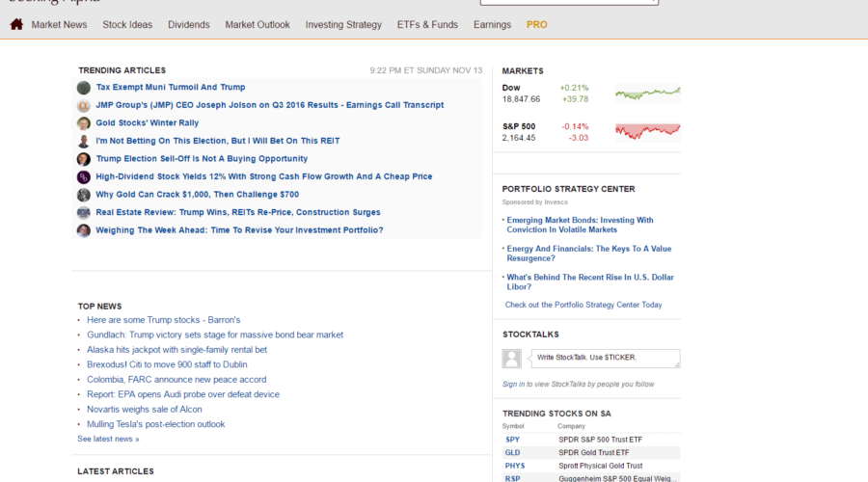Open 'High-Dividend Stock Yields 12%' article
This screenshot has width=868, height=482.
pos(264,176)
